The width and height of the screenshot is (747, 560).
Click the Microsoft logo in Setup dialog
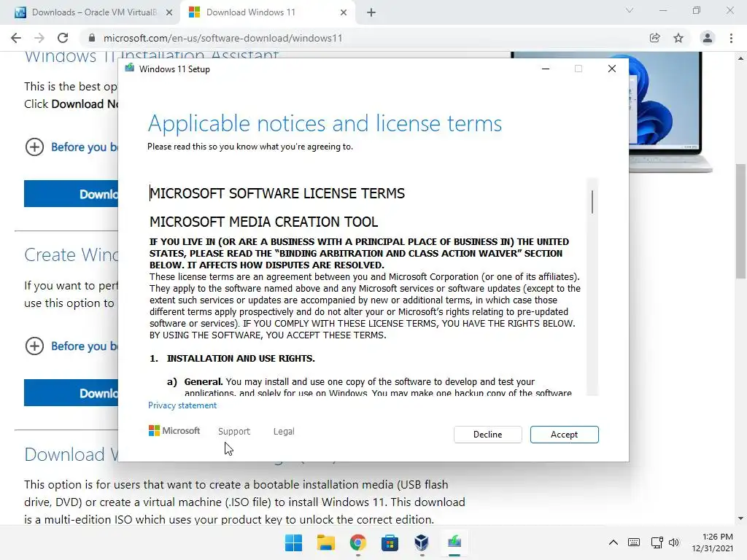tap(174, 430)
